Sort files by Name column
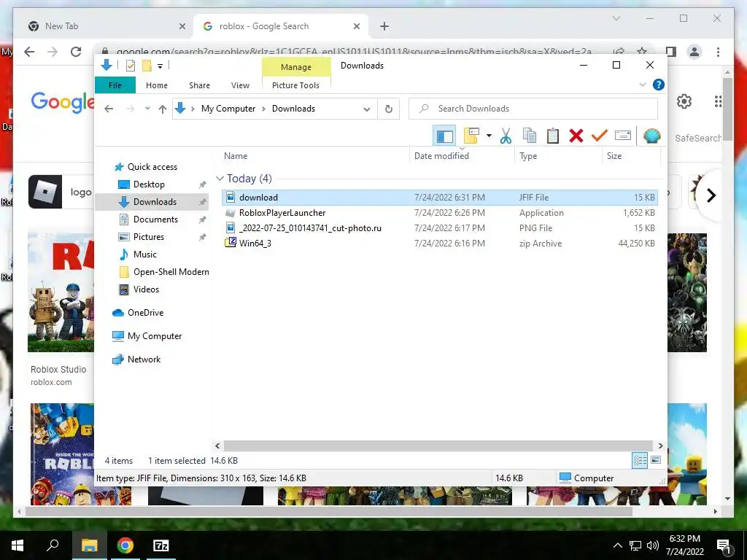This screenshot has width=747, height=560. (x=236, y=156)
